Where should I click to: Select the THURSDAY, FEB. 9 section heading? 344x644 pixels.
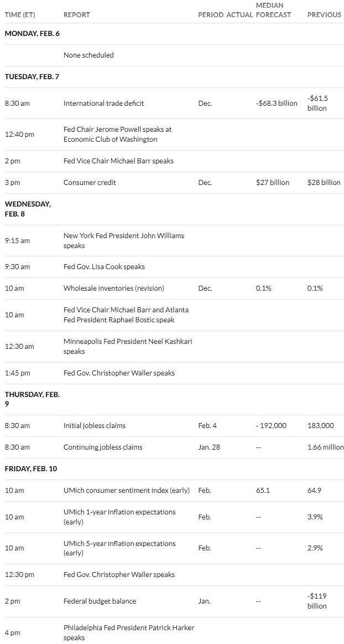click(33, 399)
